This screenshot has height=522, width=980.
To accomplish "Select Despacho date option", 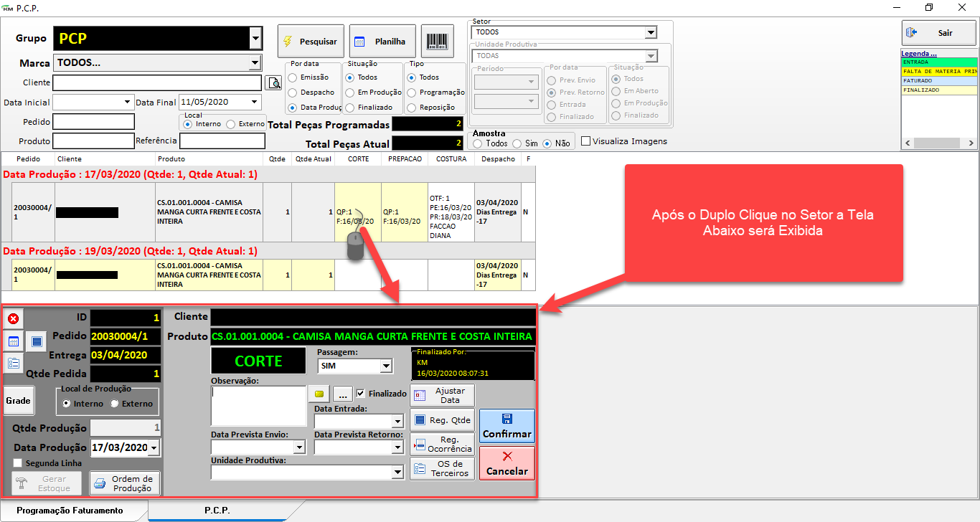I will tap(292, 92).
